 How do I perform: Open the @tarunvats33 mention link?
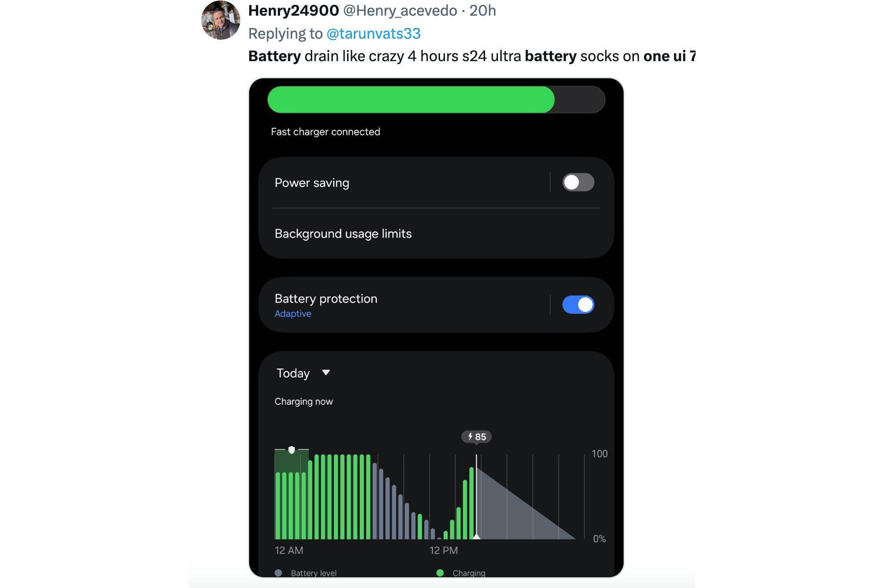point(373,33)
